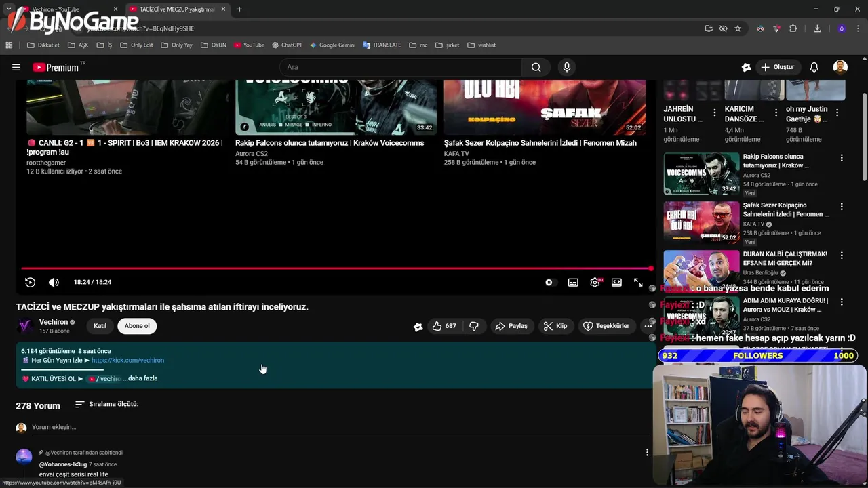Open the CANLI G2 - SPIRIT stream title
Screen dimensions: 868x488
pos(125,147)
